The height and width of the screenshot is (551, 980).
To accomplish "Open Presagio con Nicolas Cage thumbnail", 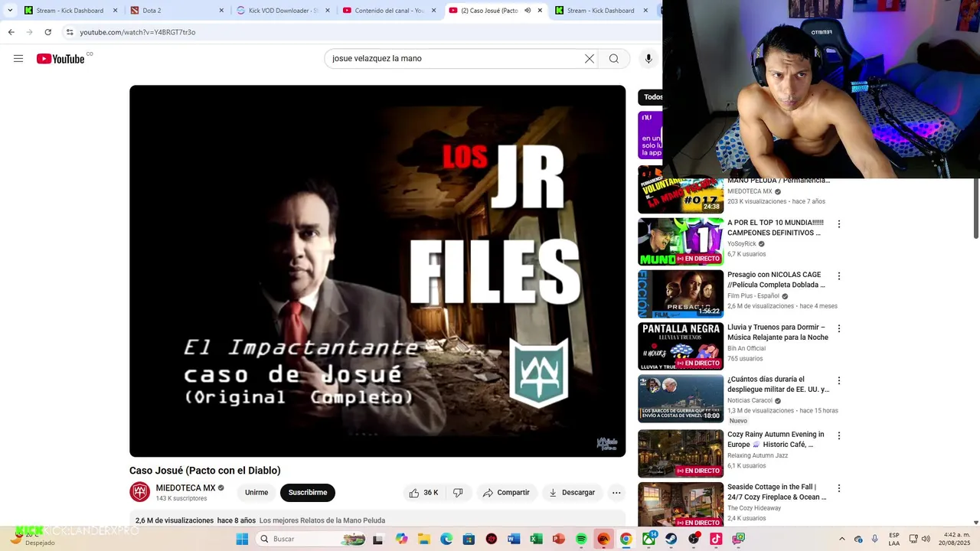I will pos(681,294).
